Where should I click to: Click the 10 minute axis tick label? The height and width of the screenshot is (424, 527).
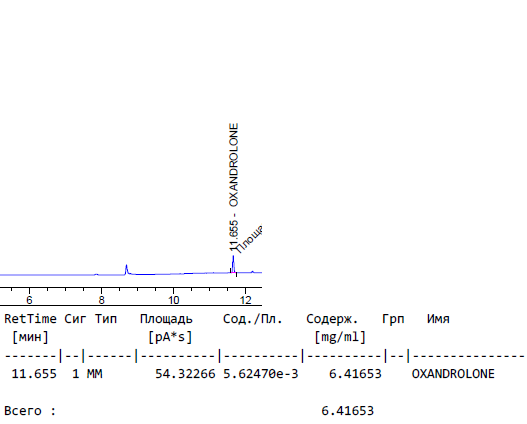(173, 300)
